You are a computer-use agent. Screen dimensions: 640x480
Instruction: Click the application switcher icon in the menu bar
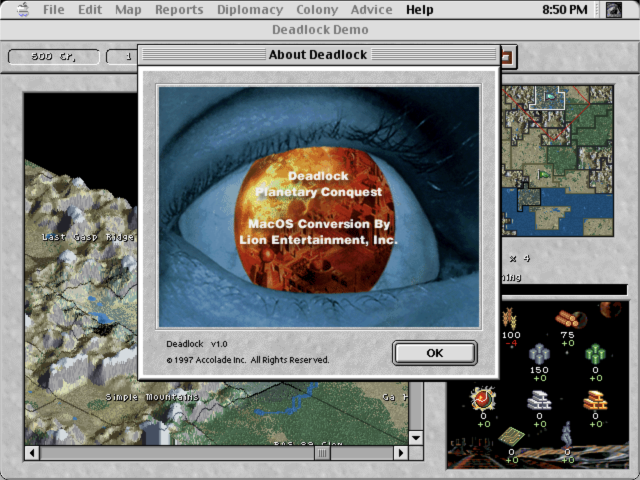coord(613,9)
